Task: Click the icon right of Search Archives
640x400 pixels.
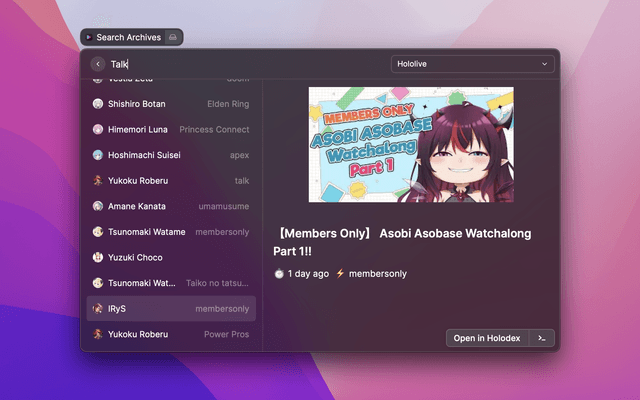Action: 173,37
